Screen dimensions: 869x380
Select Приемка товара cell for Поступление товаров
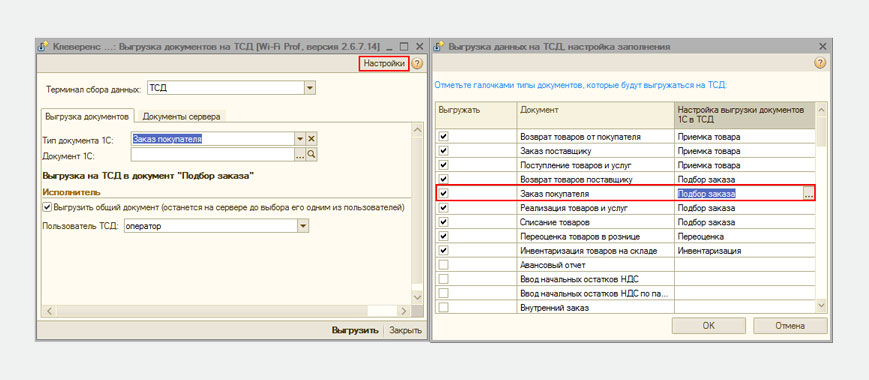[745, 165]
